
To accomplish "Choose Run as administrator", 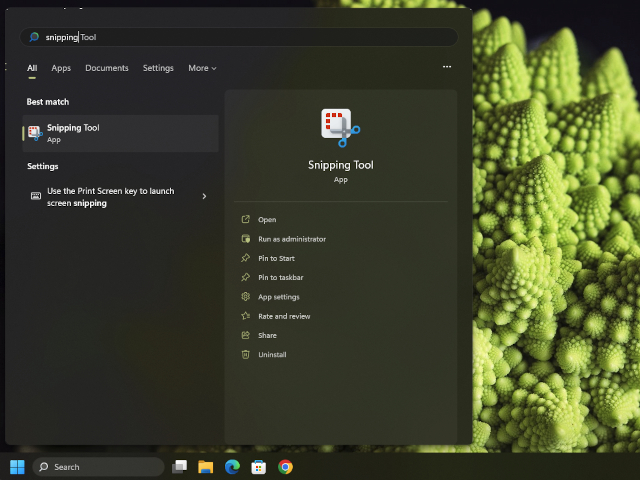I will pos(292,239).
